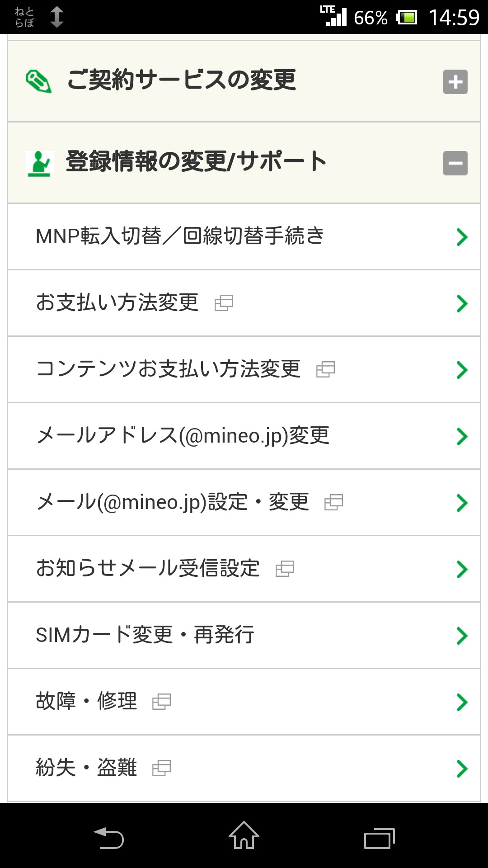Tap green chevron on MNP転入切替 row
The height and width of the screenshot is (868, 488).
(461, 237)
